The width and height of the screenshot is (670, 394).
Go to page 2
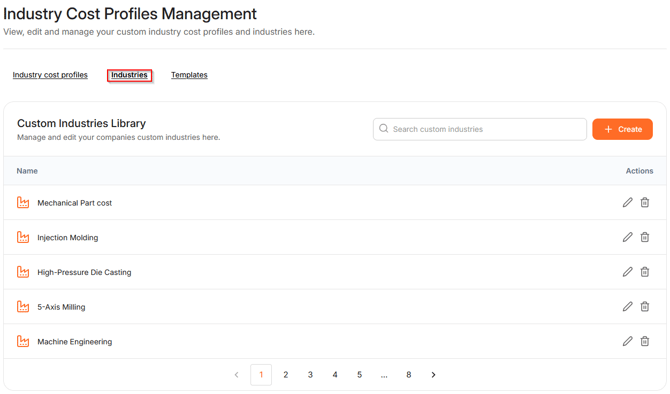285,375
